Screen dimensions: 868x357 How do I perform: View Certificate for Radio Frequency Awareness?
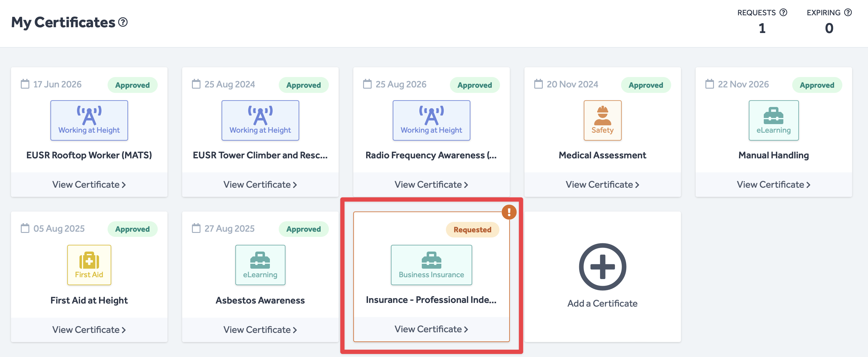tap(431, 184)
